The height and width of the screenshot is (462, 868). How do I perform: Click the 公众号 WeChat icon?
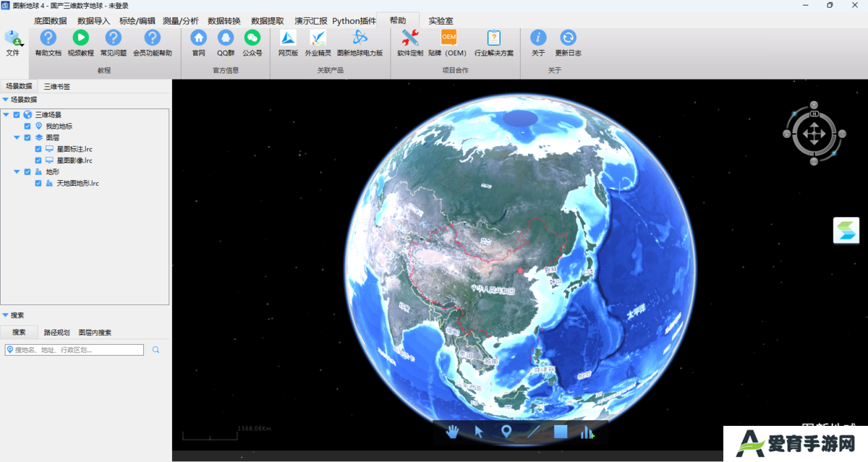(x=252, y=38)
